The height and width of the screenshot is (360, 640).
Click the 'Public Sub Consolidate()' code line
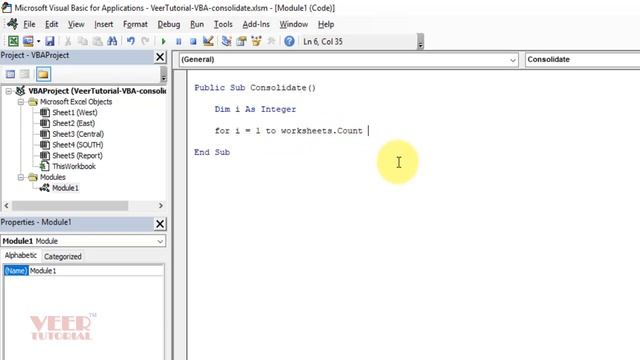(255, 88)
